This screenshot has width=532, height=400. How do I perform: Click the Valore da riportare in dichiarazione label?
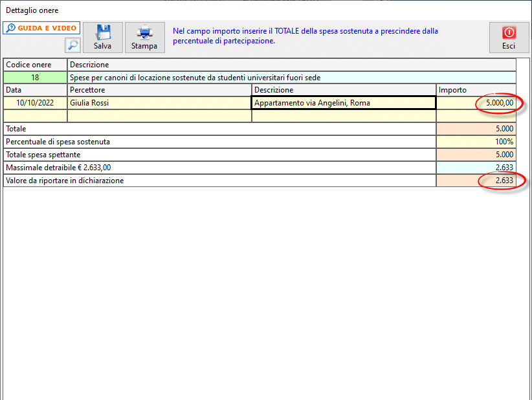pyautogui.click(x=65, y=181)
